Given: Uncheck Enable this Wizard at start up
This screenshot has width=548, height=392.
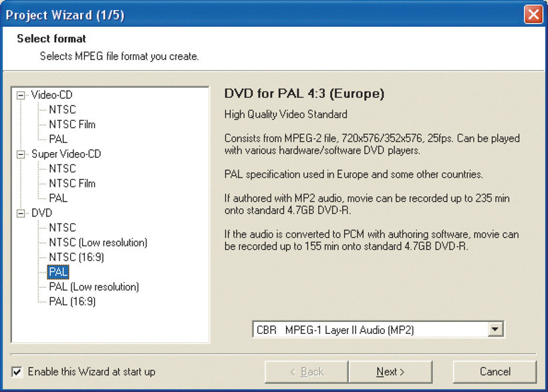Looking at the screenshot, I should click(x=17, y=372).
